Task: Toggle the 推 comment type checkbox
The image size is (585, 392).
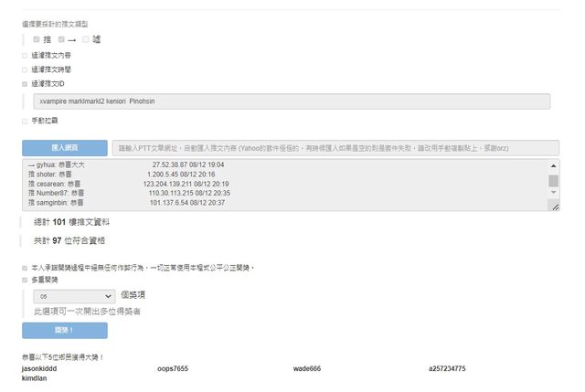Action: point(37,39)
